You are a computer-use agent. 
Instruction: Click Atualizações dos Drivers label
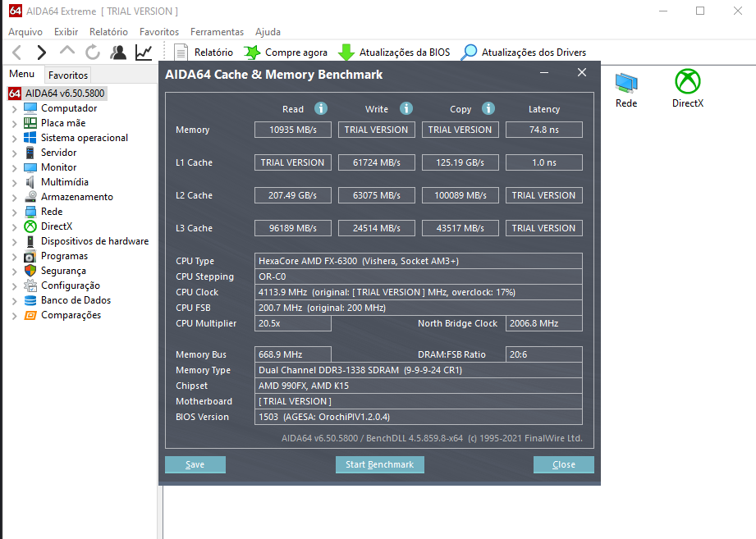pyautogui.click(x=534, y=53)
